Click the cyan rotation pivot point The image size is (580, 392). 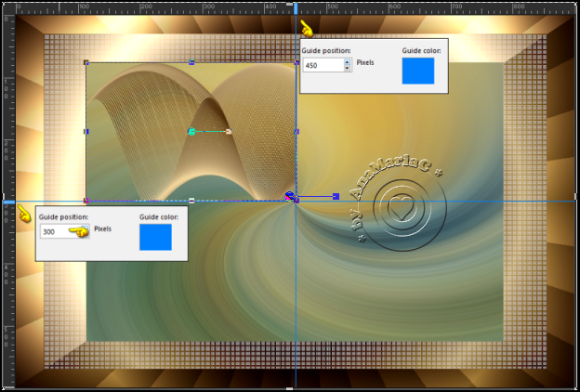click(x=191, y=131)
